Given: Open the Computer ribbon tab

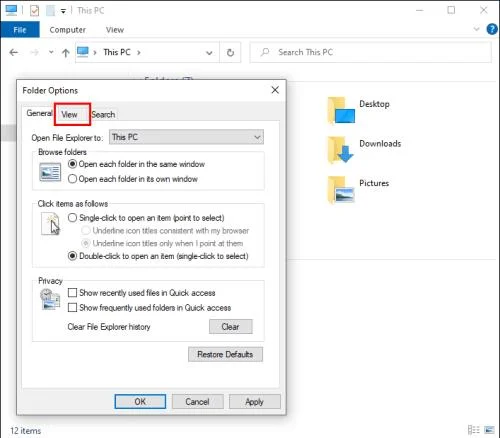Looking at the screenshot, I should pyautogui.click(x=67, y=30).
